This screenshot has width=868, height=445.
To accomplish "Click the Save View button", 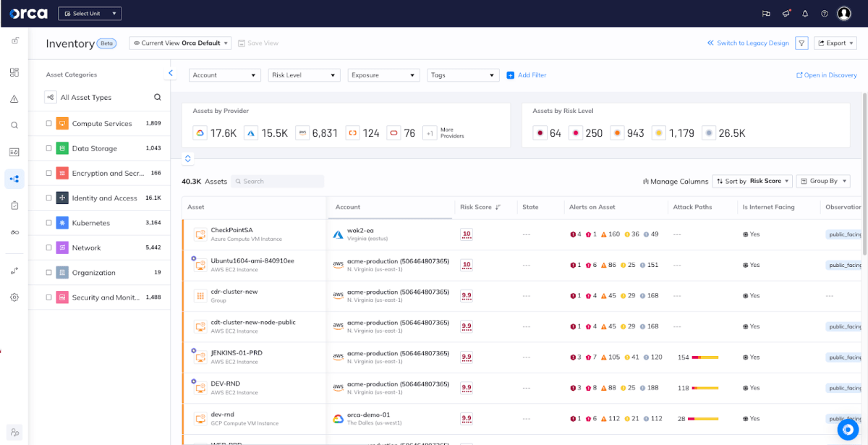I will tap(258, 43).
